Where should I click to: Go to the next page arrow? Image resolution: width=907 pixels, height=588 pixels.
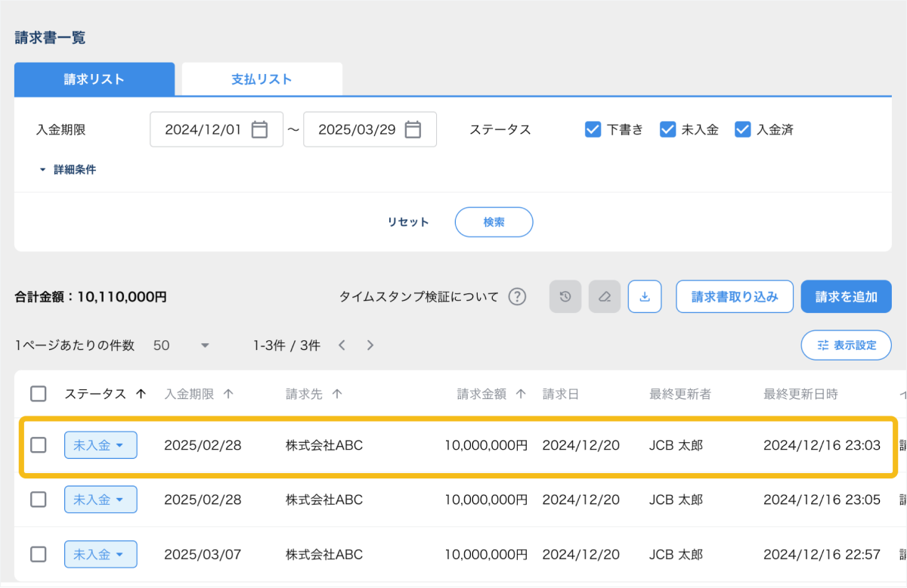pyautogui.click(x=370, y=345)
